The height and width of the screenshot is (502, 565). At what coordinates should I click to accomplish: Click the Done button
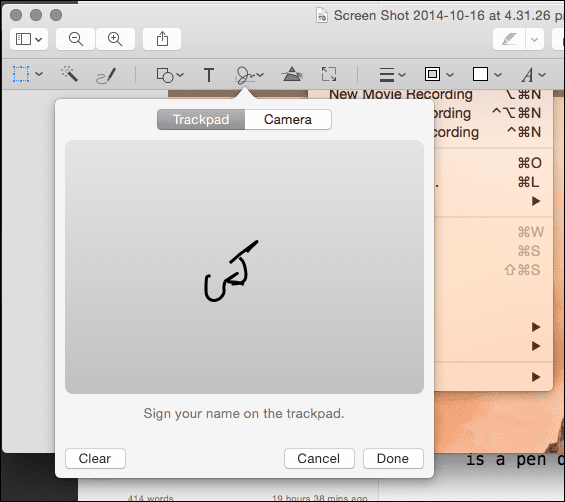[x=393, y=458]
